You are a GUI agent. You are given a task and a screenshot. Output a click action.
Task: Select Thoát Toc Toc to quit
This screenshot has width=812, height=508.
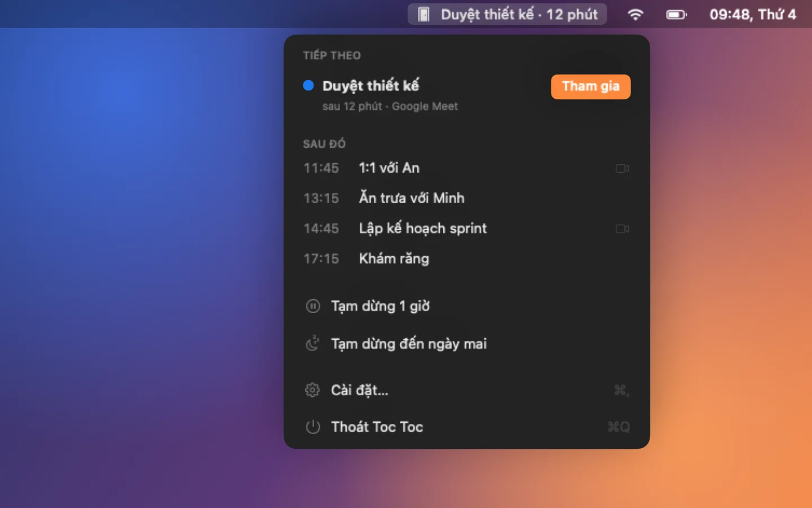coord(467,427)
